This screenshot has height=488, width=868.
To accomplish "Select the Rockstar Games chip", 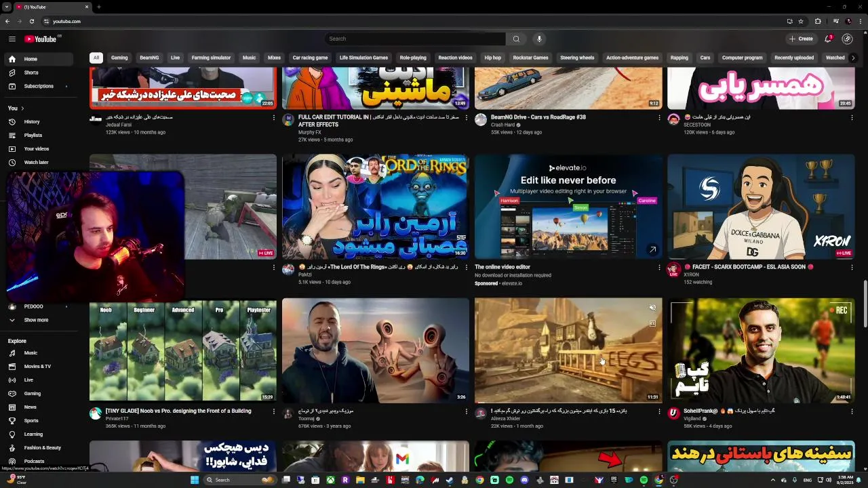I will 530,58.
